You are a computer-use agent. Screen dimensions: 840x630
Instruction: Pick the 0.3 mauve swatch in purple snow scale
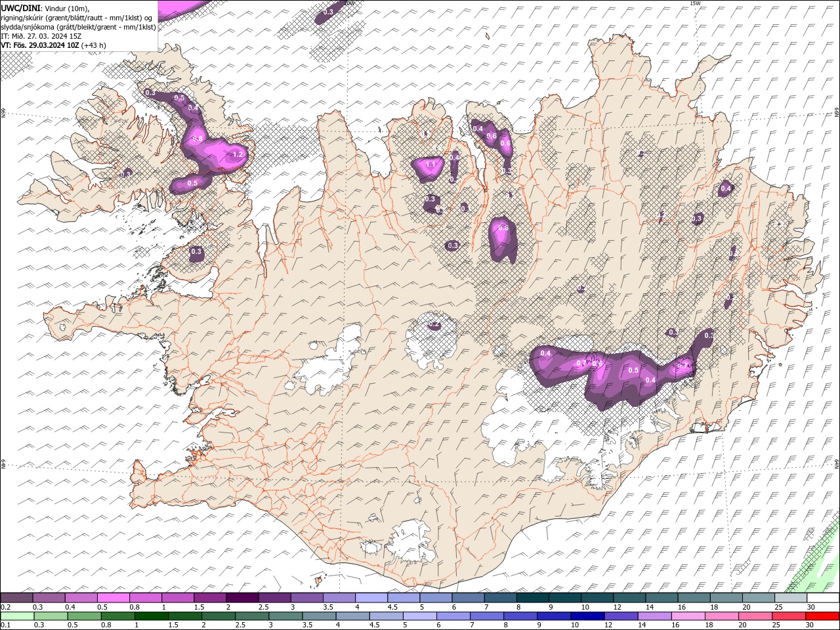pyautogui.click(x=48, y=598)
